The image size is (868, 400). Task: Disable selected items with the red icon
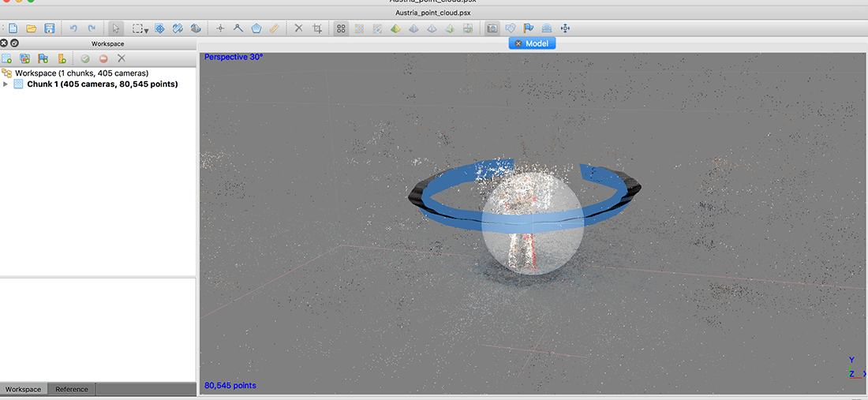(x=103, y=58)
